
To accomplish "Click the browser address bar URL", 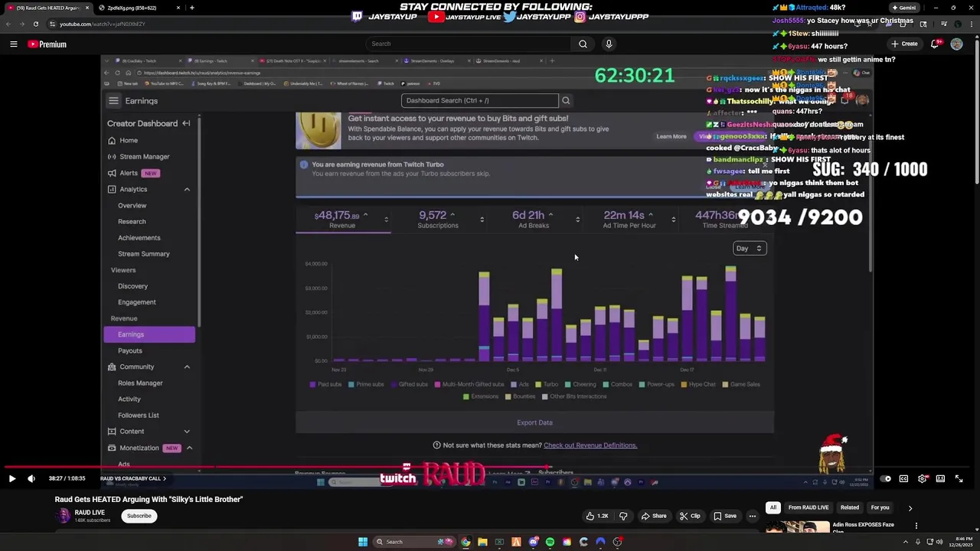I will pyautogui.click(x=103, y=24).
